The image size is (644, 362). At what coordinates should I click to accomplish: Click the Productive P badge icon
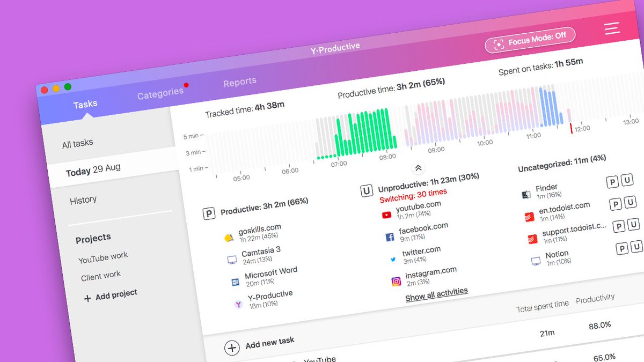[x=208, y=214]
